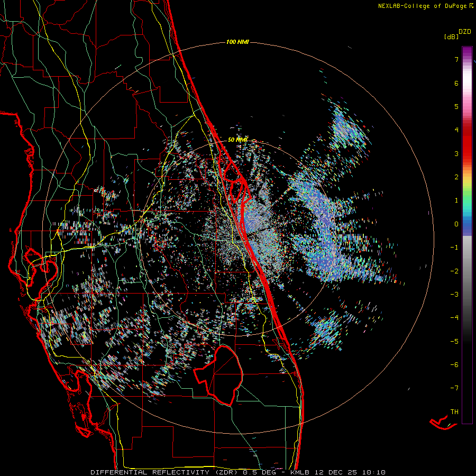476x476 pixels.
Task: Click the 7 value on color scale
Action: 456,59
